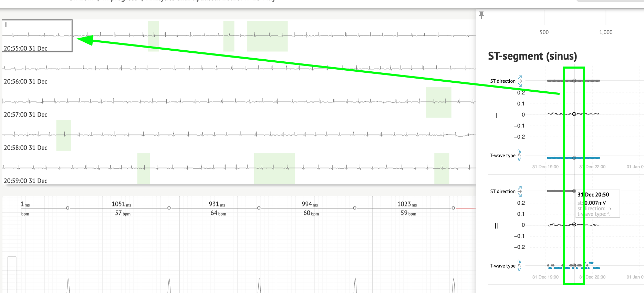Screen dimensions: 644x293
Task: Click the pin icon on the side panel
Action: click(481, 15)
